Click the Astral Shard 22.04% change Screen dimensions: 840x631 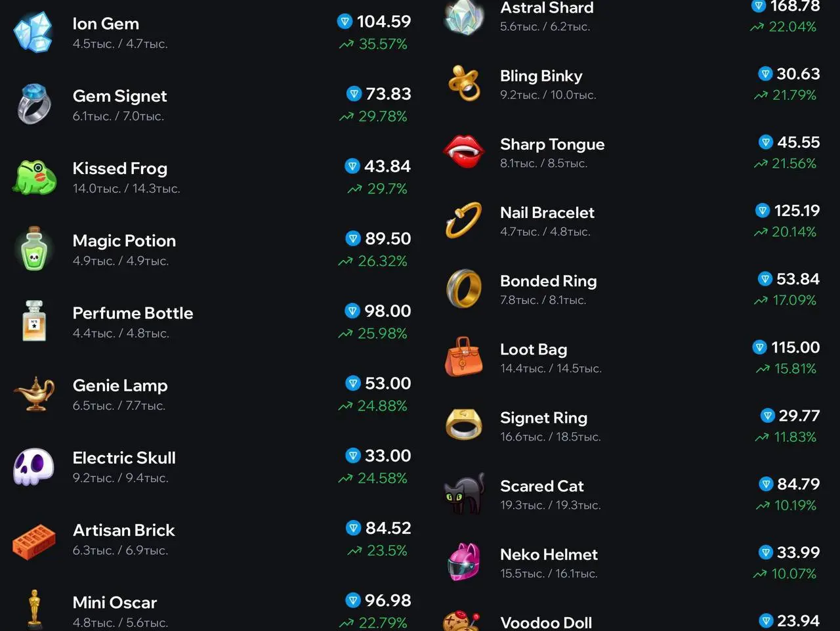point(791,27)
